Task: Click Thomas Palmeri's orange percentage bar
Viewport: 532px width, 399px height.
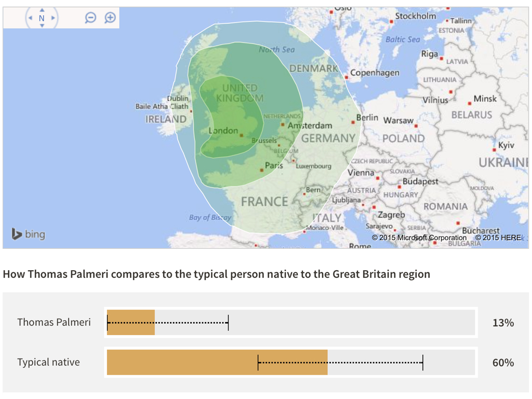Action: point(131,322)
